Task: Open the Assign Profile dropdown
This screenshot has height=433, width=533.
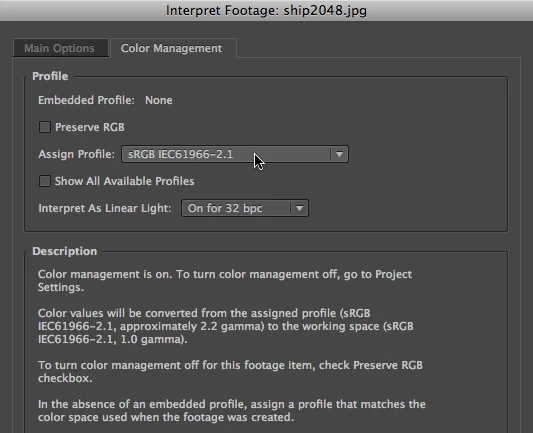Action: coord(235,154)
